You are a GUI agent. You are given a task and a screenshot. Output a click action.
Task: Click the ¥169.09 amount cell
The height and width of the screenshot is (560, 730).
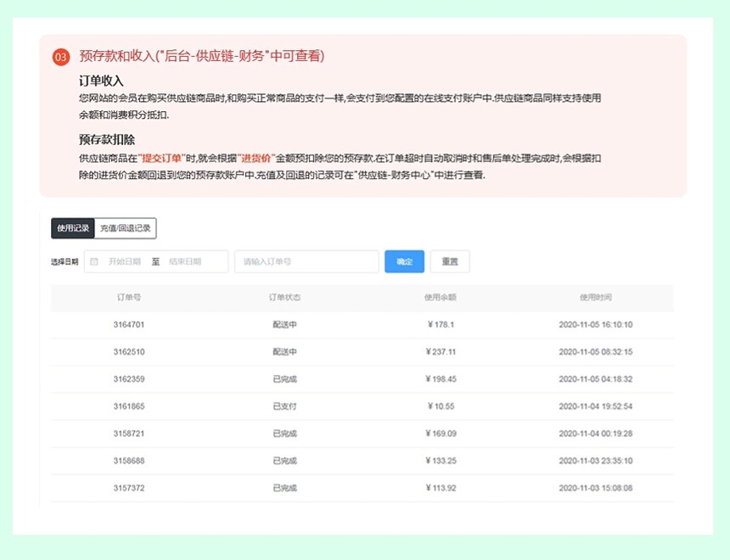pyautogui.click(x=441, y=434)
